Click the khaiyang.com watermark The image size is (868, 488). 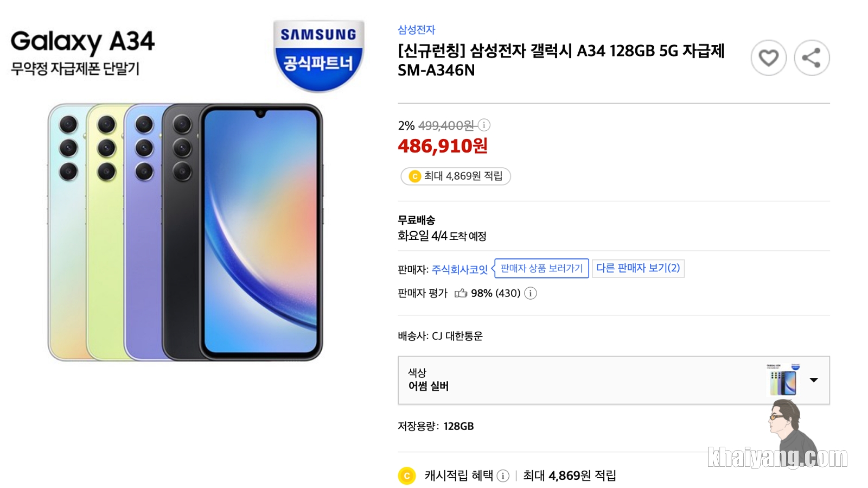(x=777, y=458)
